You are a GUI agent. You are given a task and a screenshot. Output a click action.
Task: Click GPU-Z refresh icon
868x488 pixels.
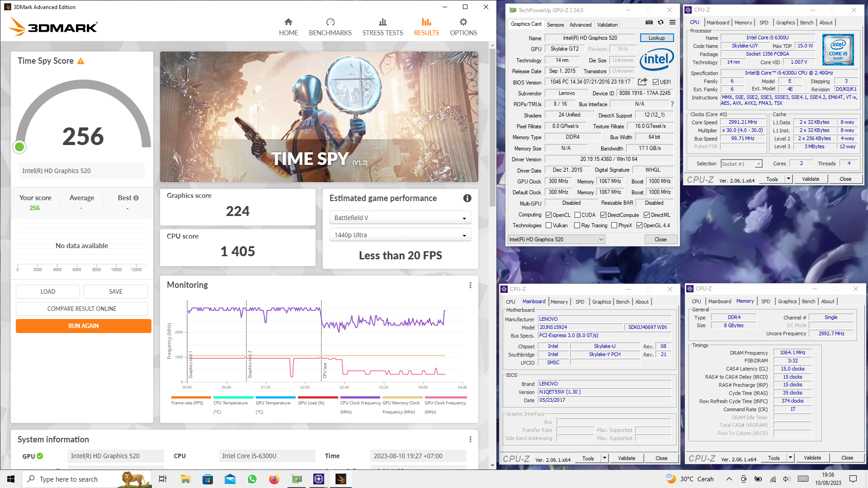[660, 22]
